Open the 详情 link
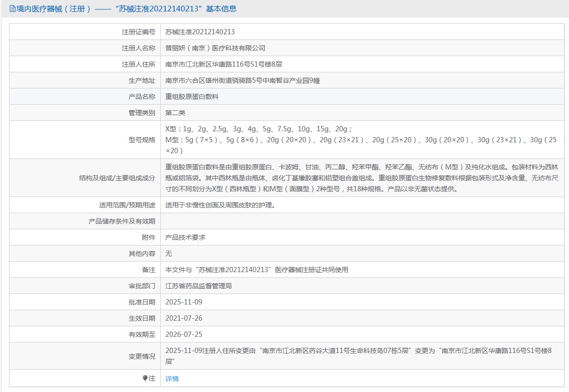This screenshot has height=392, width=569. [172, 379]
